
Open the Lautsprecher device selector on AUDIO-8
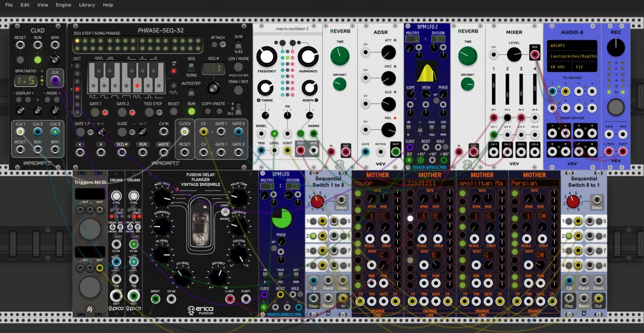click(572, 56)
